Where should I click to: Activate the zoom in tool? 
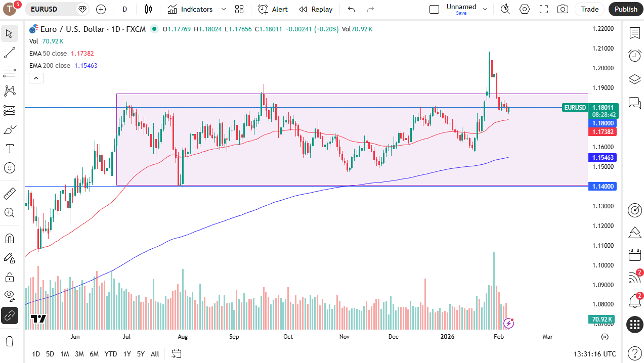9,213
